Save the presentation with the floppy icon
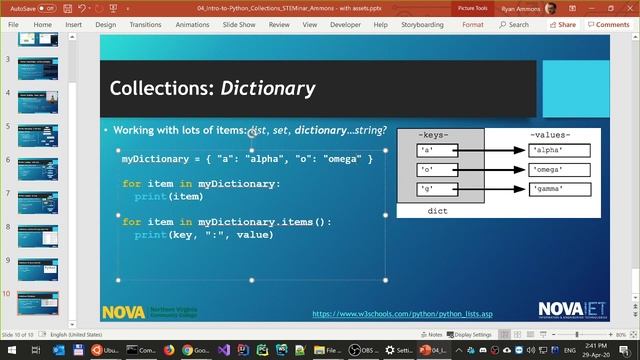 click(68, 8)
